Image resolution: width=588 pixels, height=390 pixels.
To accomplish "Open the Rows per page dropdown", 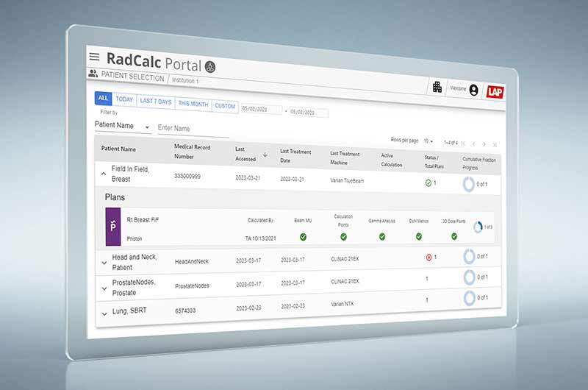I will [x=429, y=141].
